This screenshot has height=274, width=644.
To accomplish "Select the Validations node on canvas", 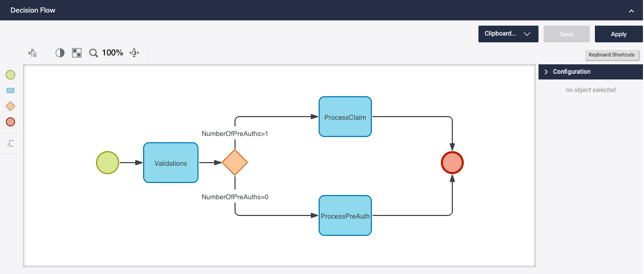I will 171,163.
